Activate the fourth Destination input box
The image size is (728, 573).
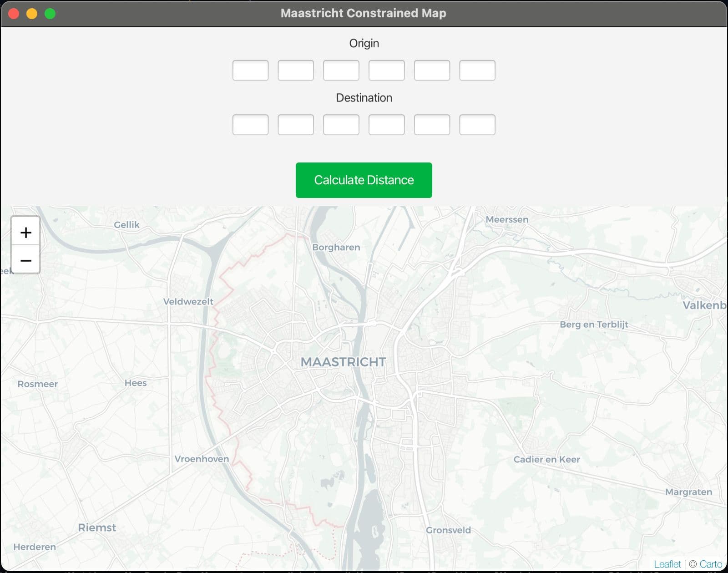pyautogui.click(x=386, y=125)
